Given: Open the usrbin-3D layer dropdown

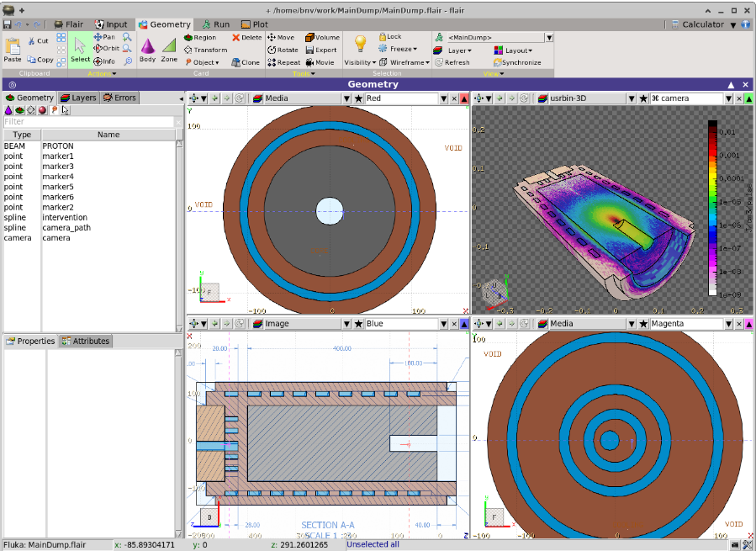Looking at the screenshot, I should 632,98.
